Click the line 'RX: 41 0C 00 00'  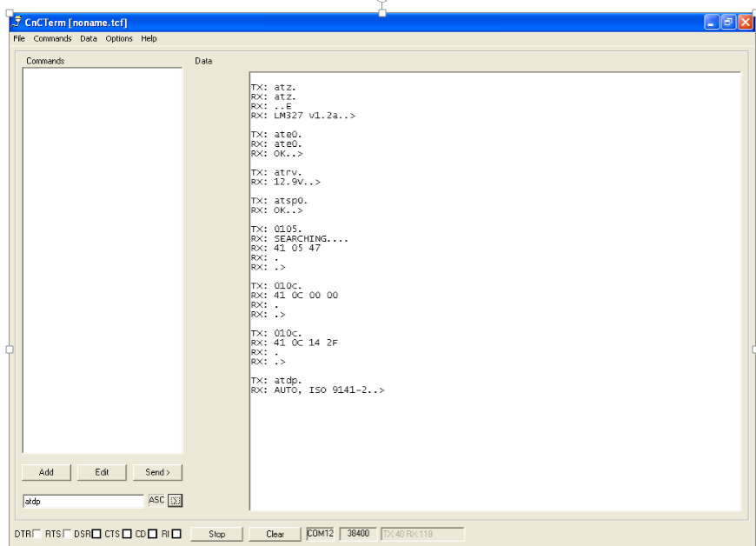pyautogui.click(x=295, y=296)
